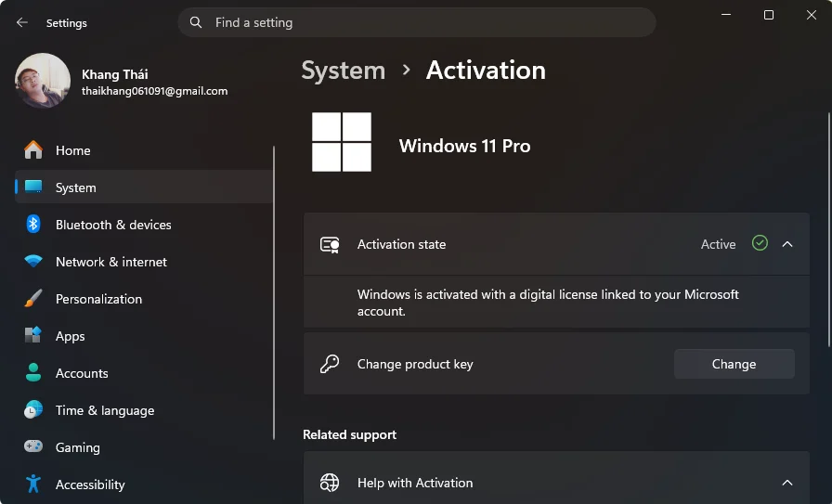Close the Settings window

(812, 15)
